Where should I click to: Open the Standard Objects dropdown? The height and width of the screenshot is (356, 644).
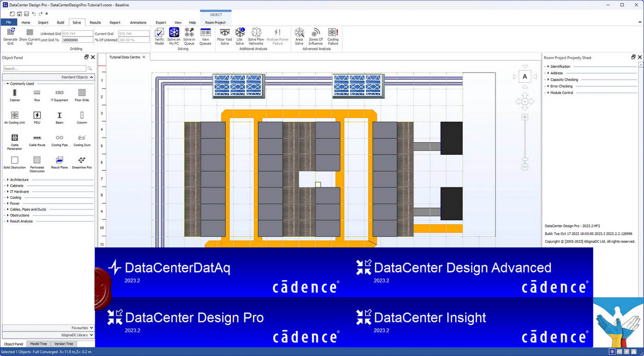pos(48,77)
